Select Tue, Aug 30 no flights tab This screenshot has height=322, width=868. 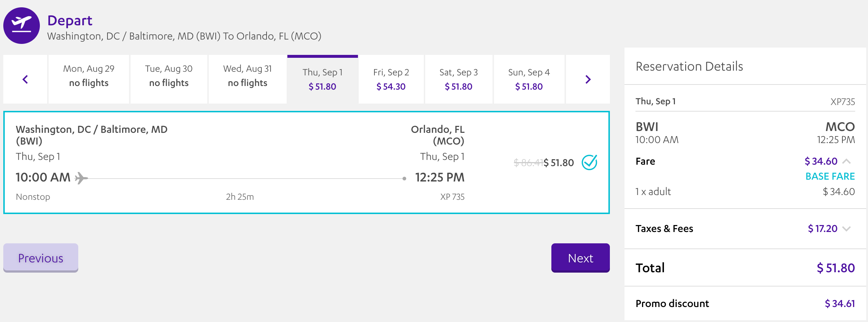(x=169, y=79)
